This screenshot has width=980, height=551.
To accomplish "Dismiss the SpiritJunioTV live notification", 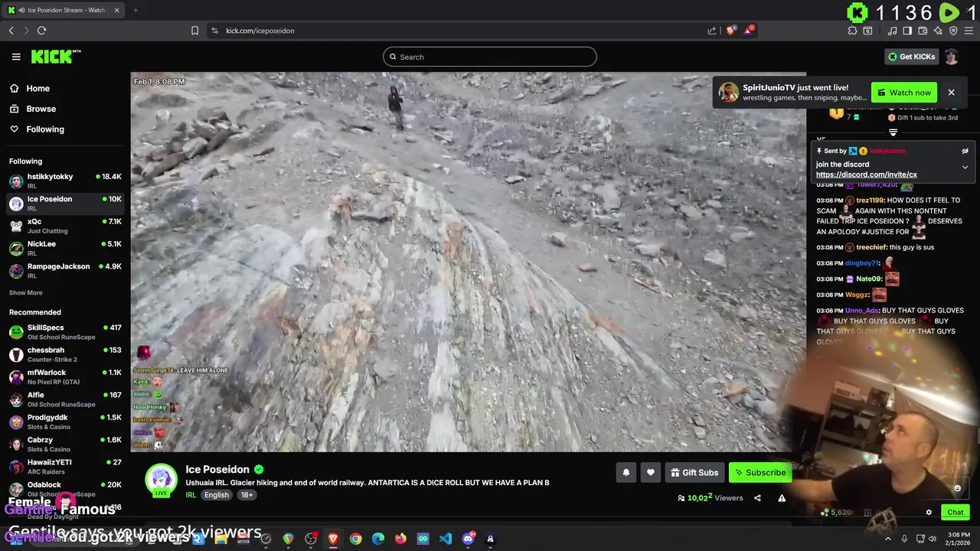I will coord(951,93).
